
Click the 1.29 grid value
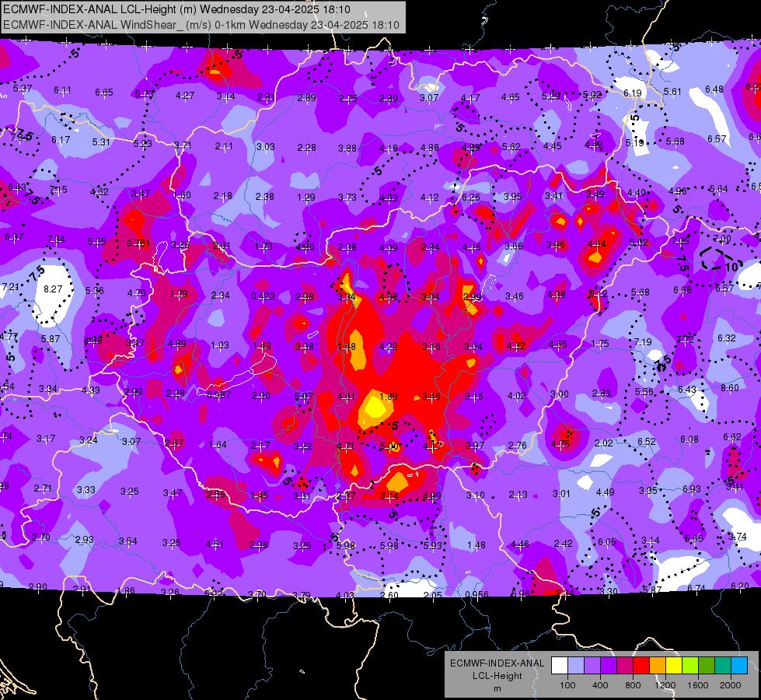click(x=306, y=198)
